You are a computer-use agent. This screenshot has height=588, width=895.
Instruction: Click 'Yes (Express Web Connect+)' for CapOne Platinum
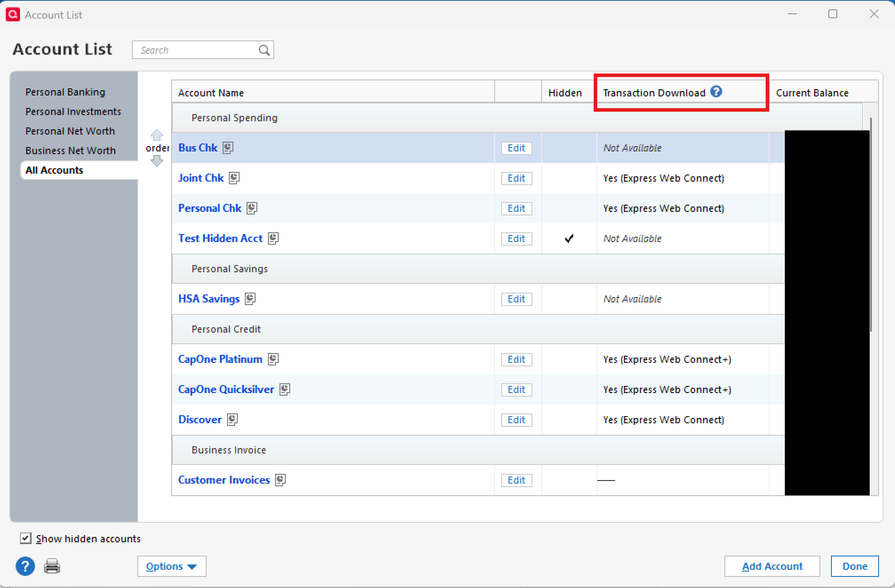[667, 359]
